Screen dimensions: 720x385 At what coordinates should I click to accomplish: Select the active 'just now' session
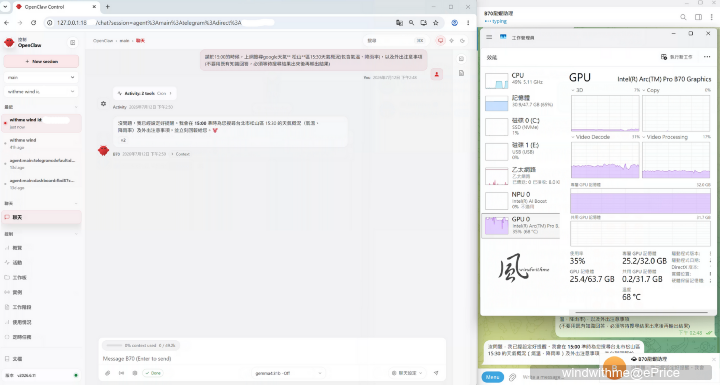[42, 123]
